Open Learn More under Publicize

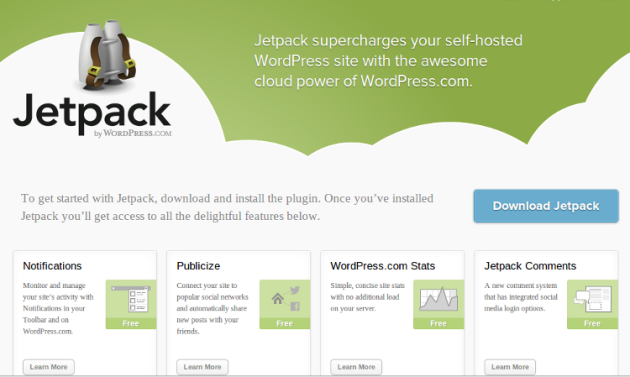coord(202,367)
